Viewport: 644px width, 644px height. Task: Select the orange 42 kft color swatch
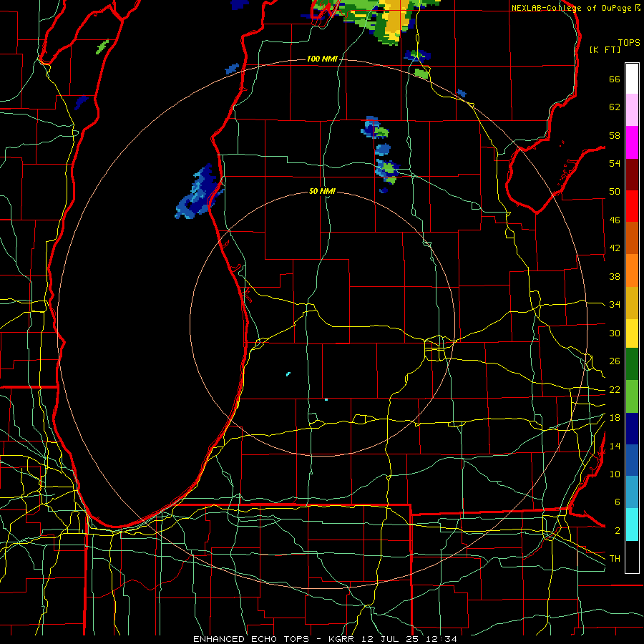click(632, 270)
